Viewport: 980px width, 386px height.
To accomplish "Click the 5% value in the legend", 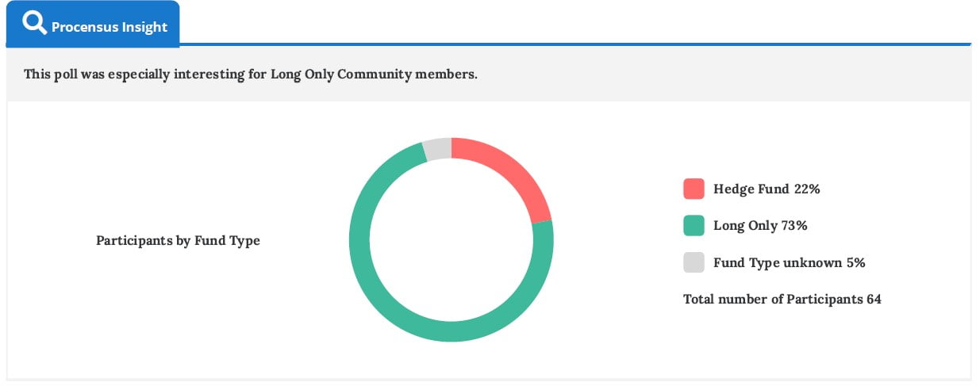I will [855, 262].
